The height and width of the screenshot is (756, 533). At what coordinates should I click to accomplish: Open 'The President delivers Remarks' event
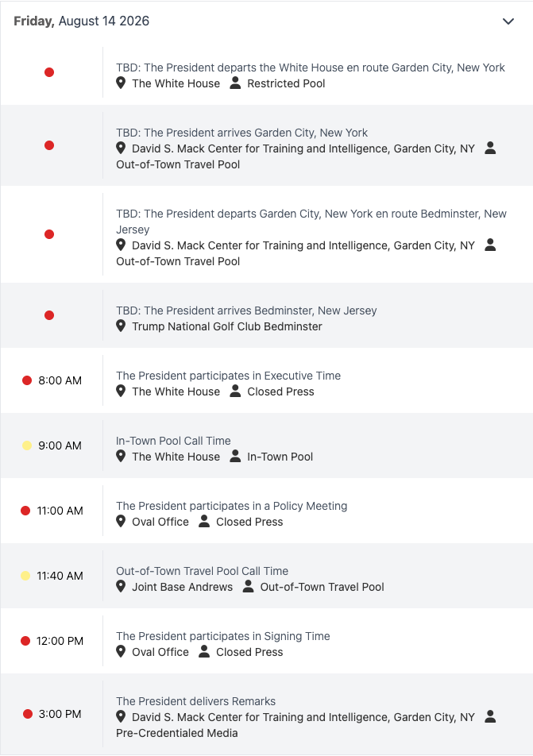tap(196, 701)
